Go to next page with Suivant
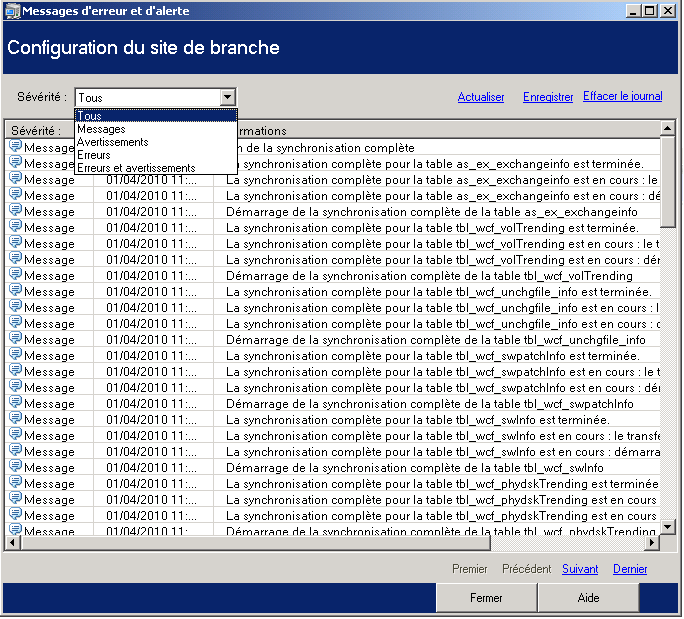The width and height of the screenshot is (684, 619). [x=580, y=569]
